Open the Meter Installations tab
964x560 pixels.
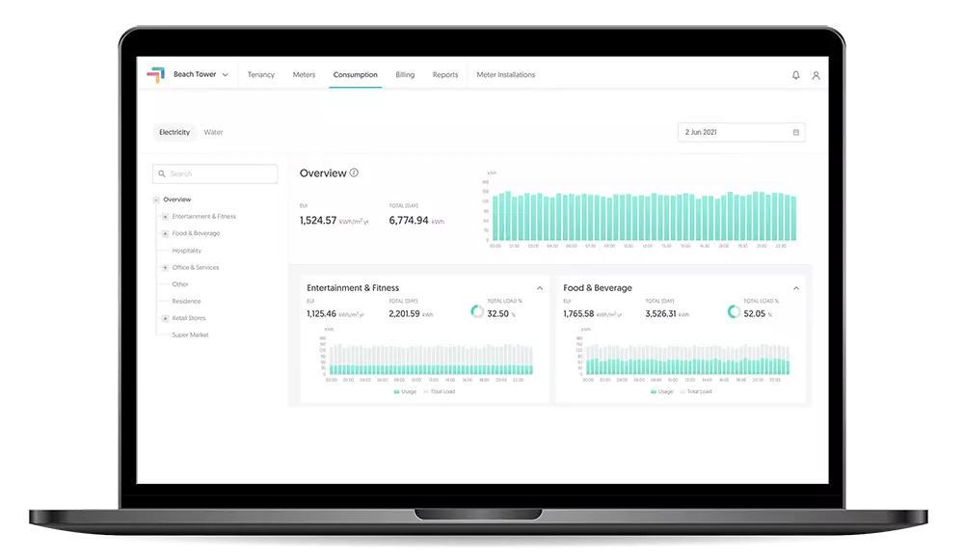(505, 74)
